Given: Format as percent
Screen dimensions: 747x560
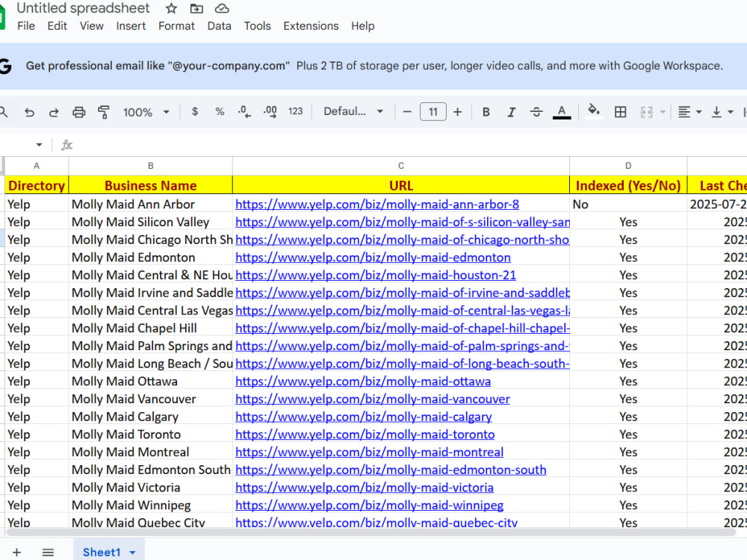Looking at the screenshot, I should tap(220, 111).
